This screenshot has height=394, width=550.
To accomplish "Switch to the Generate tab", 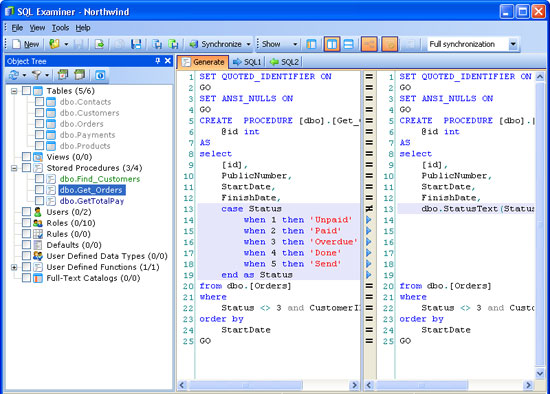I will (203, 62).
